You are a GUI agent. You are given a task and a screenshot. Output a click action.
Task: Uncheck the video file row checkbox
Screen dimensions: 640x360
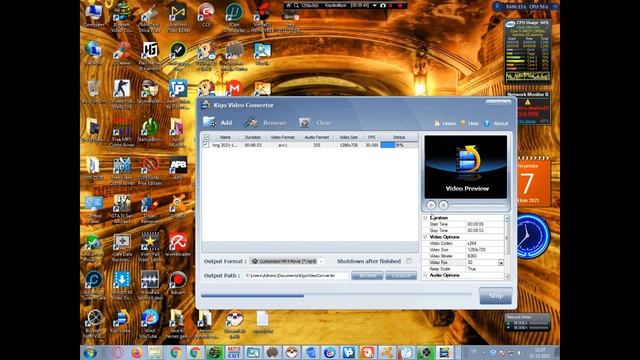(x=206, y=144)
